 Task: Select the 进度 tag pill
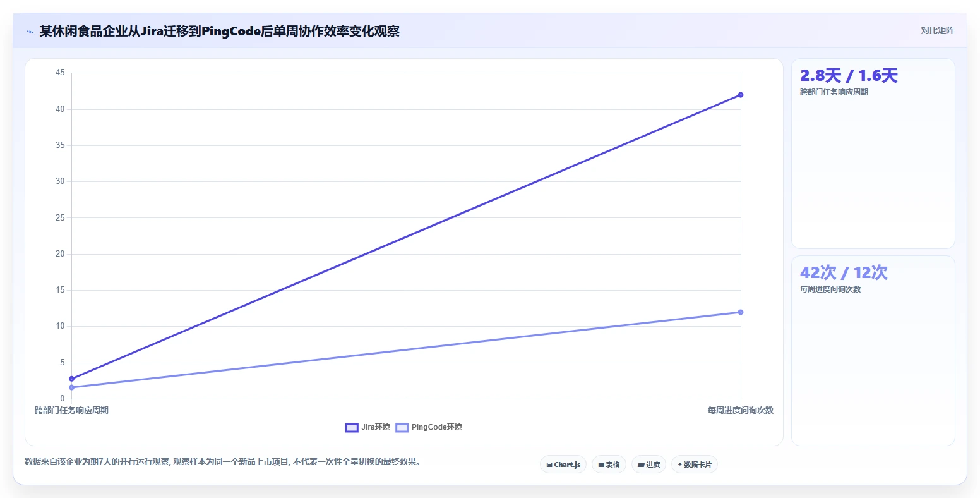(x=648, y=465)
